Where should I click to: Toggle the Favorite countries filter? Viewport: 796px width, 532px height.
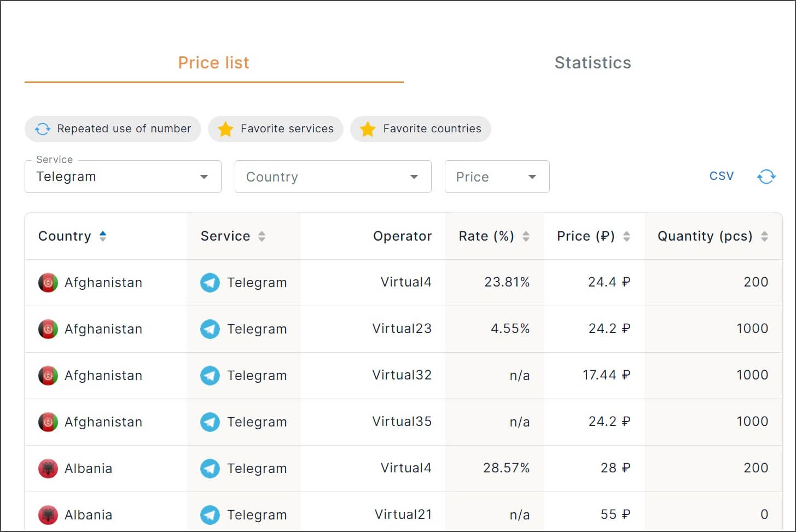(x=421, y=129)
